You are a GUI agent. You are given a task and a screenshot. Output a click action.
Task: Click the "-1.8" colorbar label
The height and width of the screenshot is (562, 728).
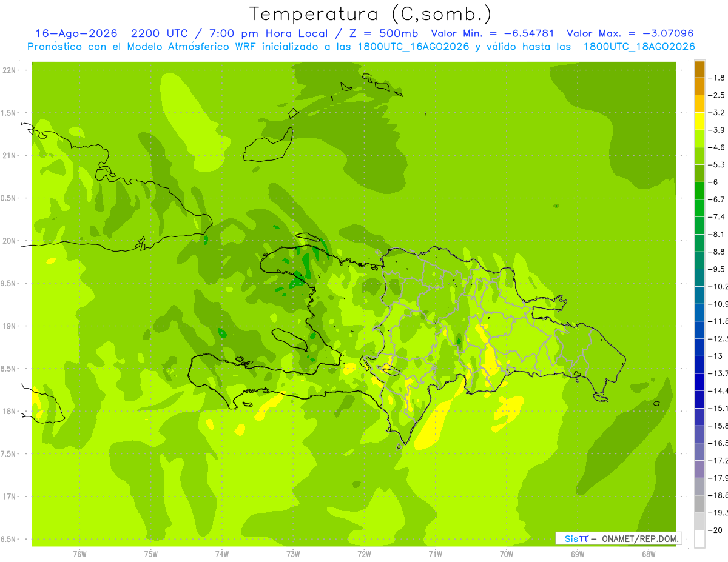(x=718, y=78)
